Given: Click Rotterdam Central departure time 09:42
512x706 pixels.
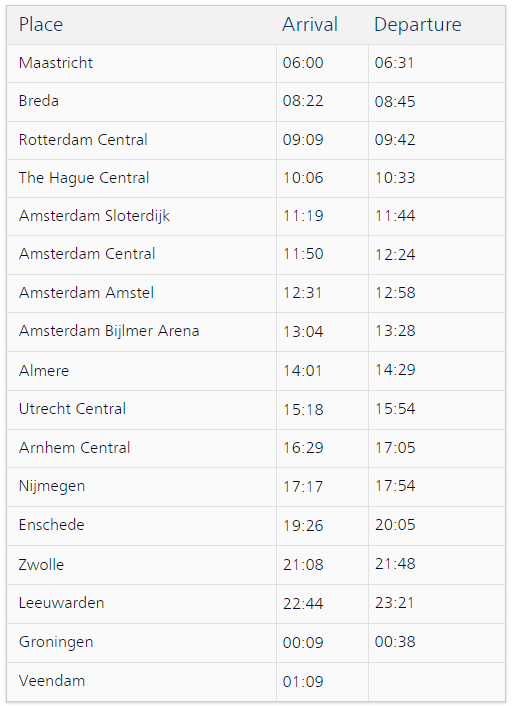Looking at the screenshot, I should 395,140.
